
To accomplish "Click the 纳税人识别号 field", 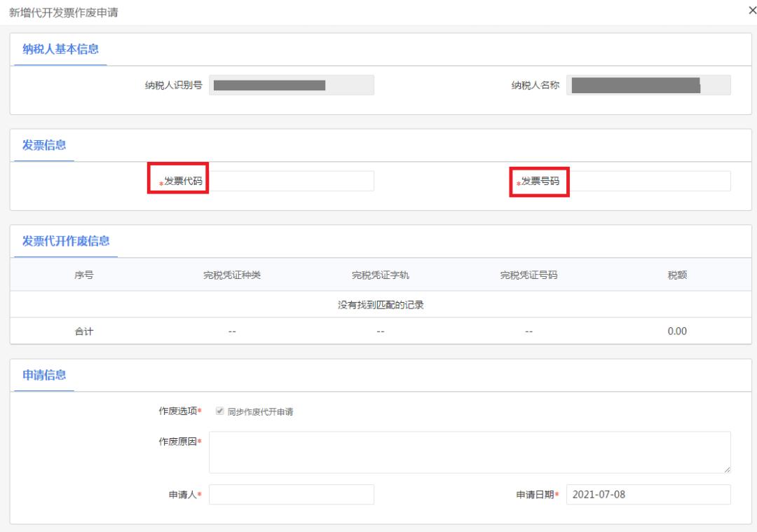I will pyautogui.click(x=291, y=84).
